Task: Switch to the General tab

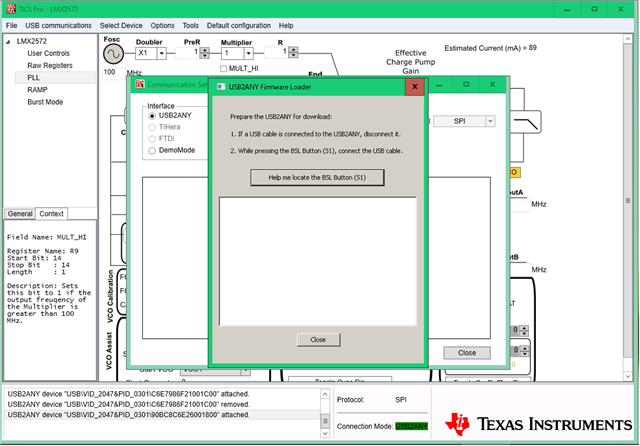Action: pyautogui.click(x=20, y=214)
